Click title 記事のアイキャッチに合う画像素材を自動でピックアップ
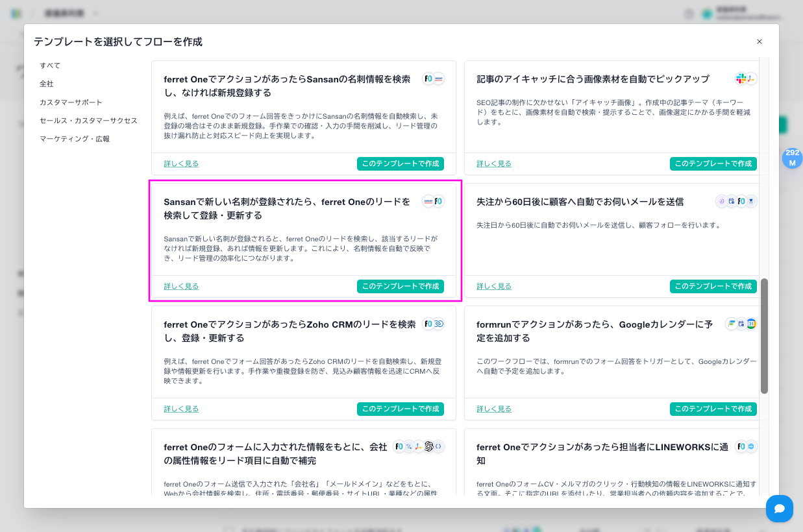 [593, 79]
